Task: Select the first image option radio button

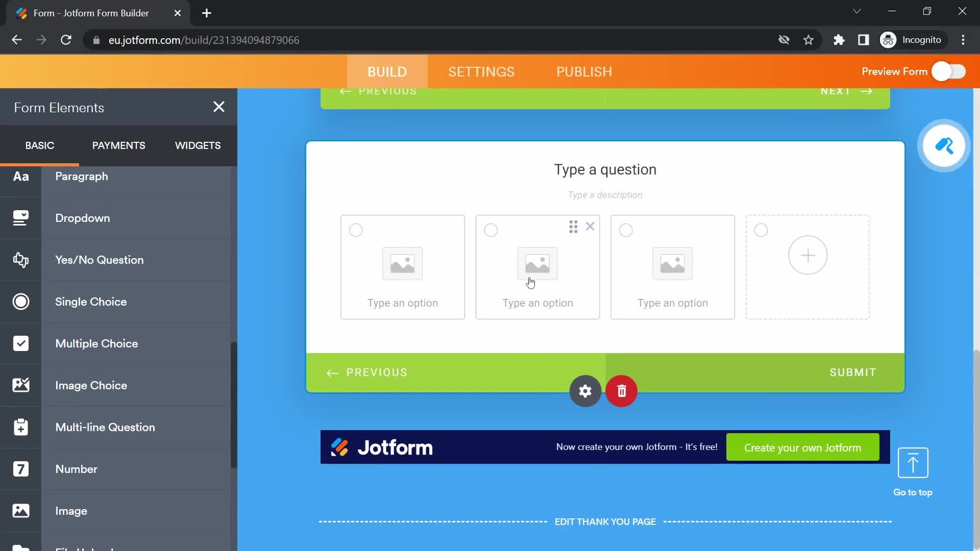Action: [x=356, y=230]
